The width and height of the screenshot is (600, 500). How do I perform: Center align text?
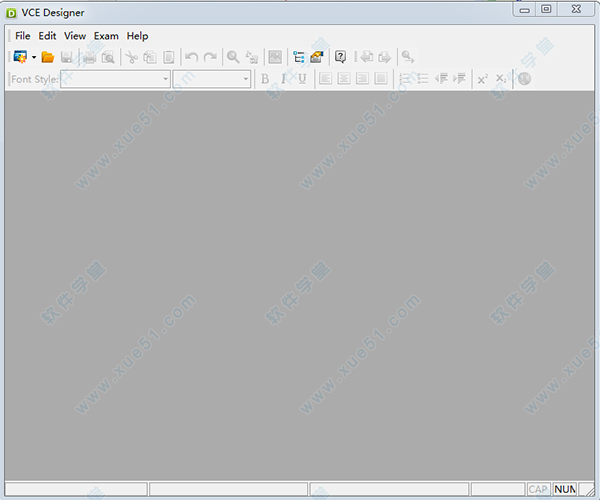tap(344, 79)
